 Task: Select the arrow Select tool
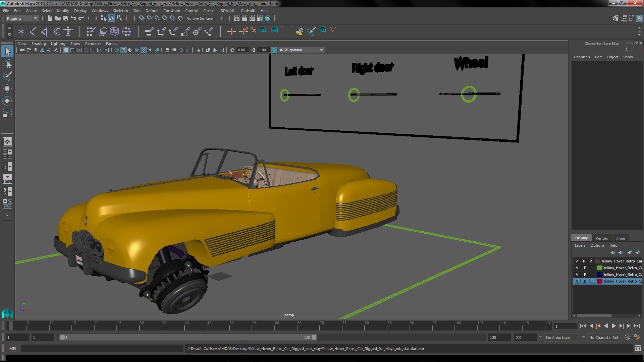[x=7, y=51]
